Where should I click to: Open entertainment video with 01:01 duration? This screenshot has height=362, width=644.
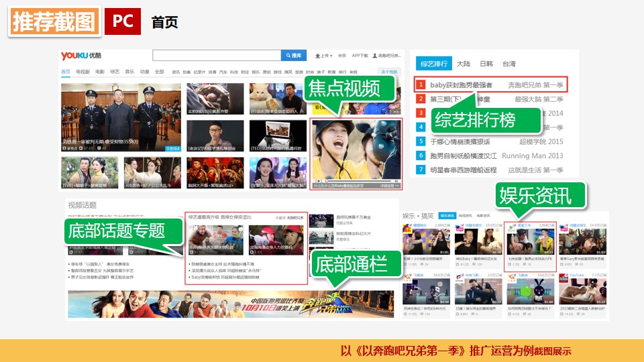(x=427, y=242)
